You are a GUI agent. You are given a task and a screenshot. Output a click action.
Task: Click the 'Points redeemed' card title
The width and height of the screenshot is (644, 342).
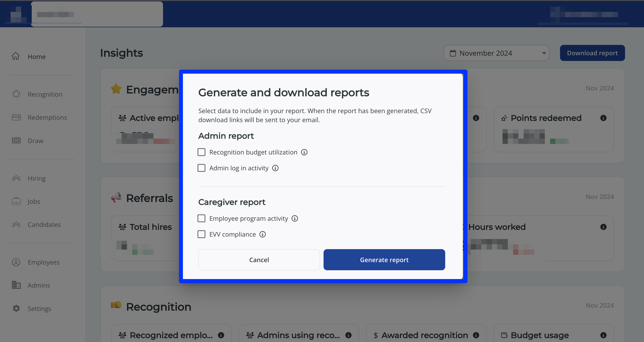[x=546, y=118]
